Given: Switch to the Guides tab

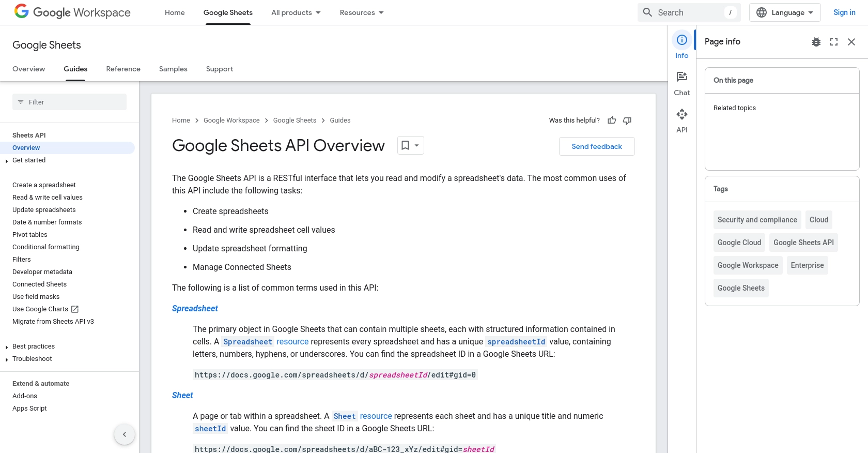Looking at the screenshot, I should click(75, 69).
